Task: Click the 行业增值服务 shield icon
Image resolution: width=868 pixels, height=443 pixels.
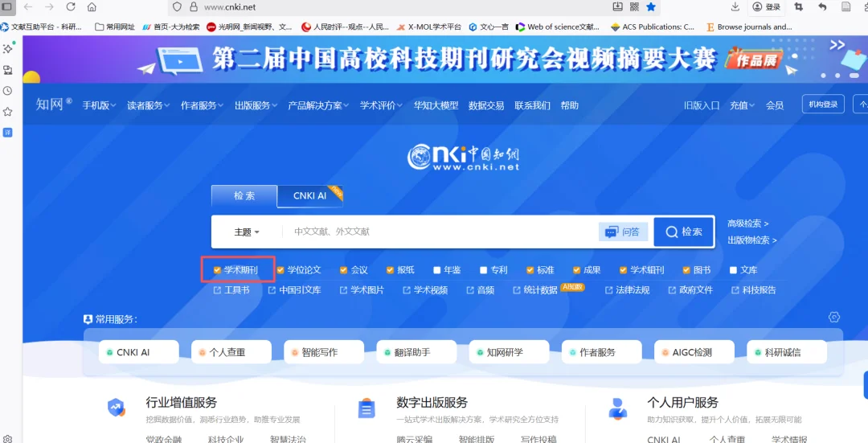Action: coord(117,408)
